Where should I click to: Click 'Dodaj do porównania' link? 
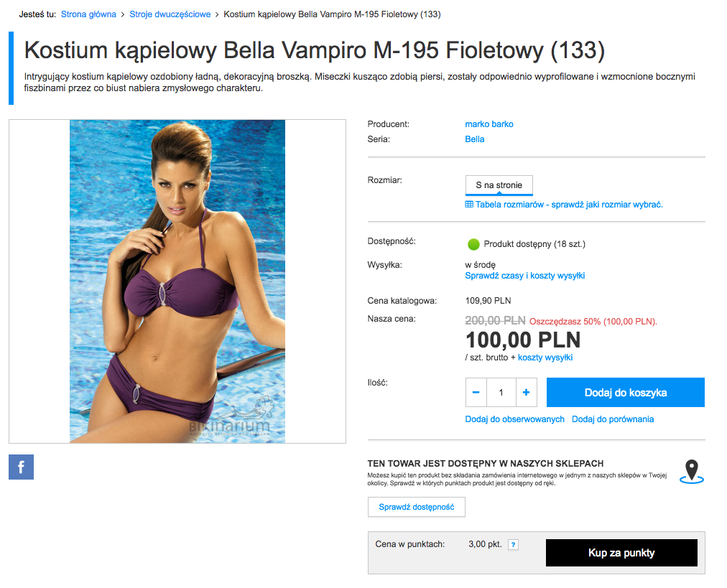coord(613,419)
